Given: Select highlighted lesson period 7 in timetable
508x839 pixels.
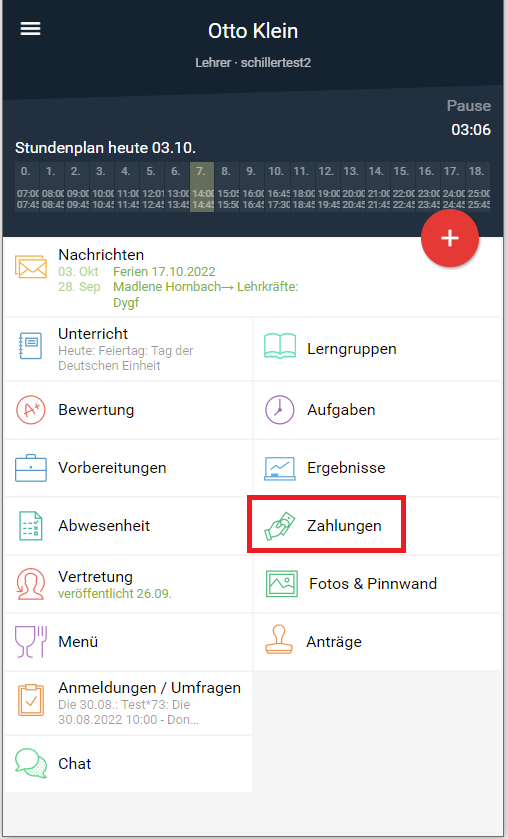Looking at the screenshot, I should tap(202, 187).
